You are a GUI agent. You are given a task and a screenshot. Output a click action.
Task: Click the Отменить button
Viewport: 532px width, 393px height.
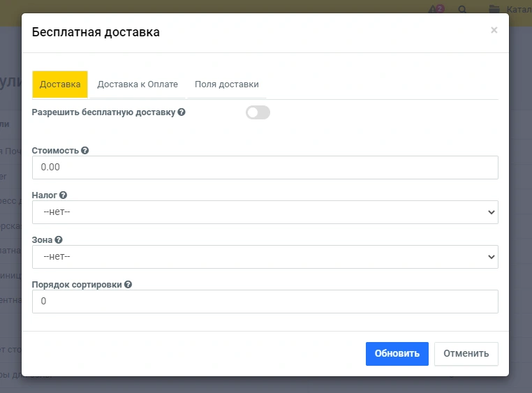click(466, 354)
